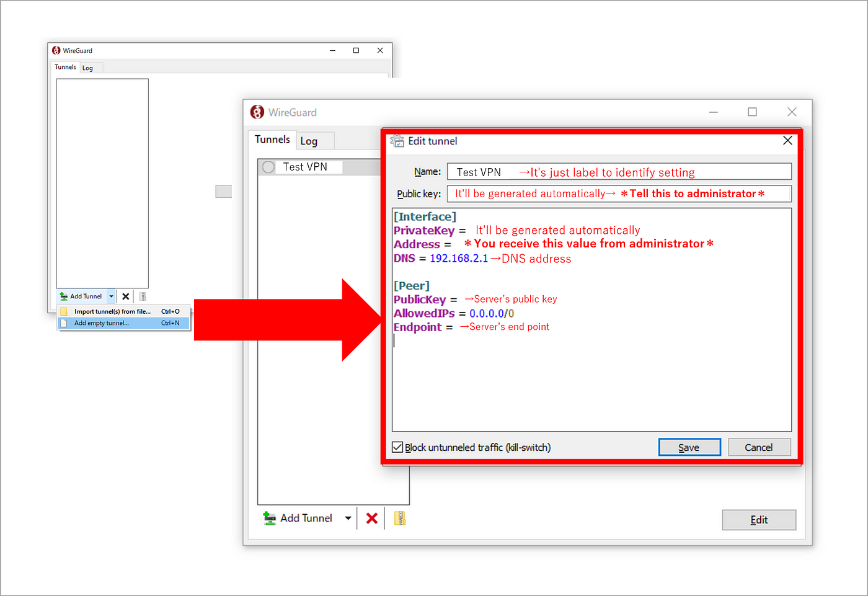The image size is (868, 596).
Task: Click Save in Edit tunnel dialog
Action: click(x=689, y=447)
